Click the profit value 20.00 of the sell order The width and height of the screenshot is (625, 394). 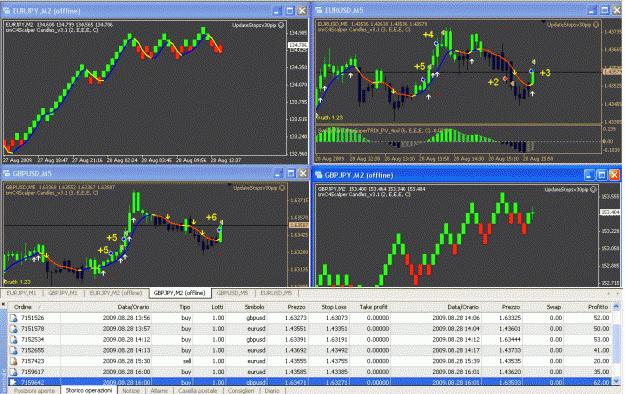[601, 361]
